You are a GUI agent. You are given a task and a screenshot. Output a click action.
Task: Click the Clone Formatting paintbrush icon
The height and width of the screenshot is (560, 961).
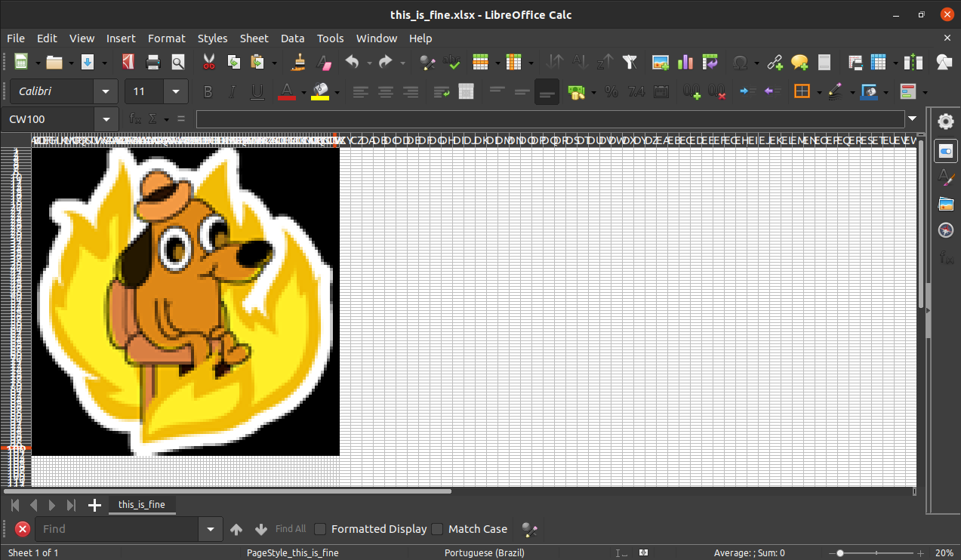(x=300, y=62)
